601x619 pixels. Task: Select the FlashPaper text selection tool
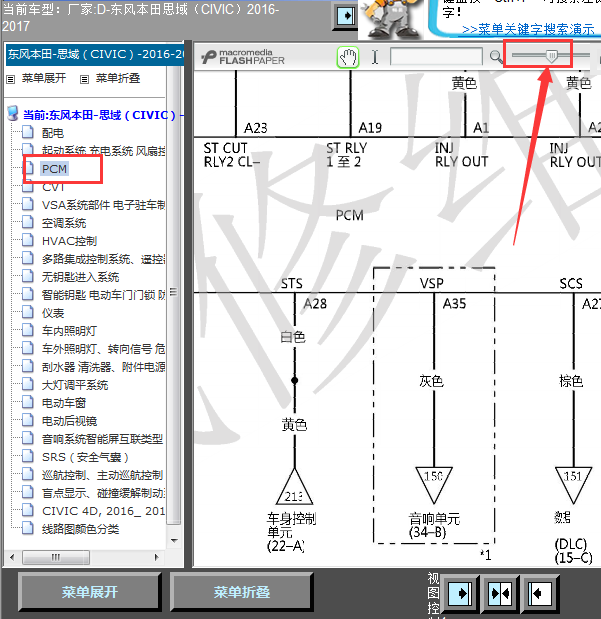click(375, 57)
